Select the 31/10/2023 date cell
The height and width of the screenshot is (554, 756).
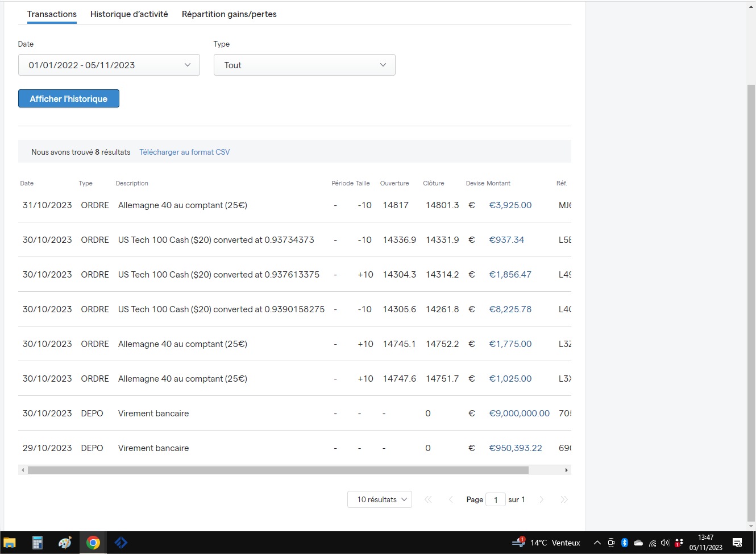[x=47, y=205]
